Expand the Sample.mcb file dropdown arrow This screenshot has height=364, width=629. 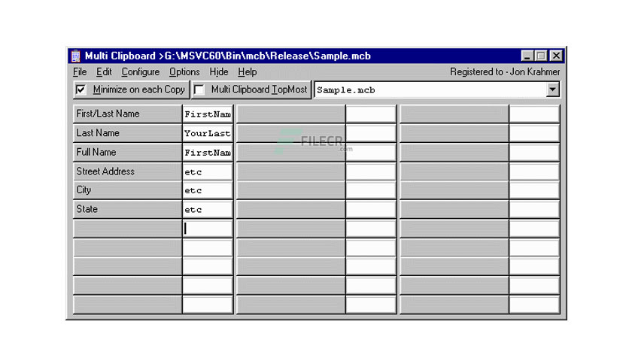(x=552, y=89)
